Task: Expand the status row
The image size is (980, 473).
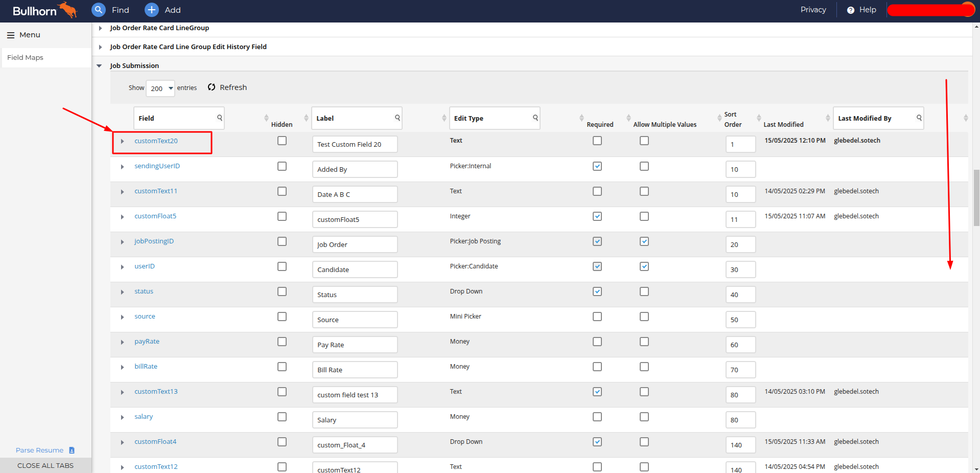Action: (x=122, y=292)
